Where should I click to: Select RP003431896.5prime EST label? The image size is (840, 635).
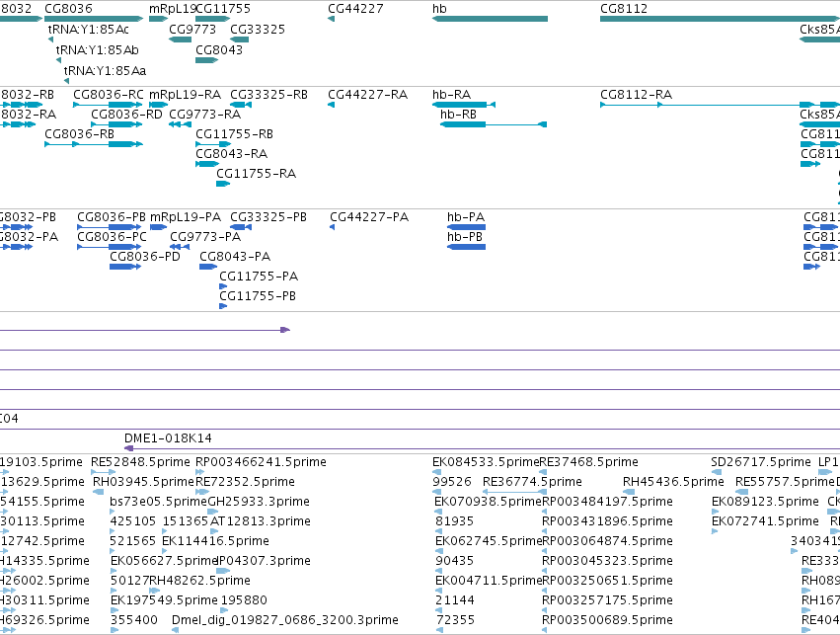pyautogui.click(x=607, y=521)
